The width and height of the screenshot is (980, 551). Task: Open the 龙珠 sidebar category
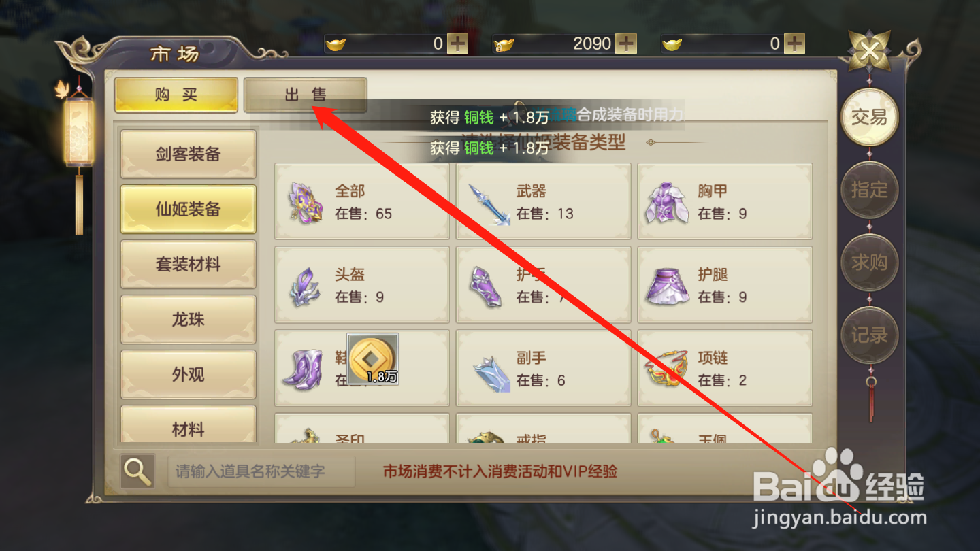(x=189, y=319)
